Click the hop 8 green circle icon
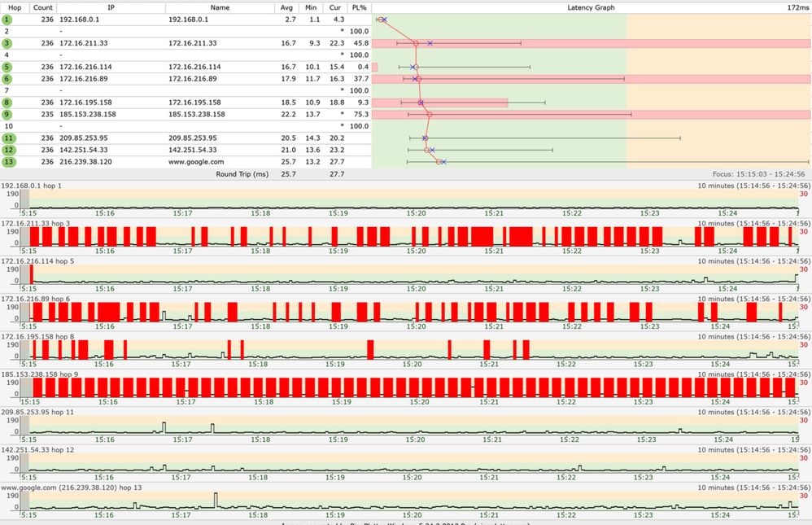 (7, 103)
